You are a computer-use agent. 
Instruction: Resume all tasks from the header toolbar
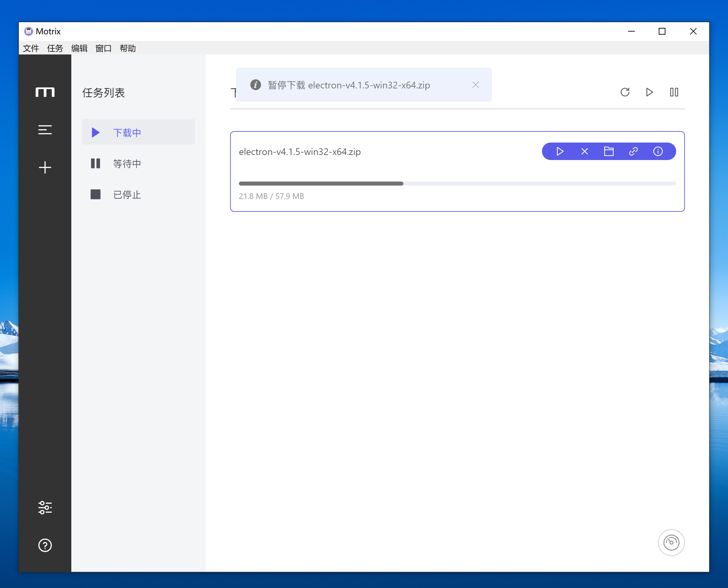tap(649, 92)
